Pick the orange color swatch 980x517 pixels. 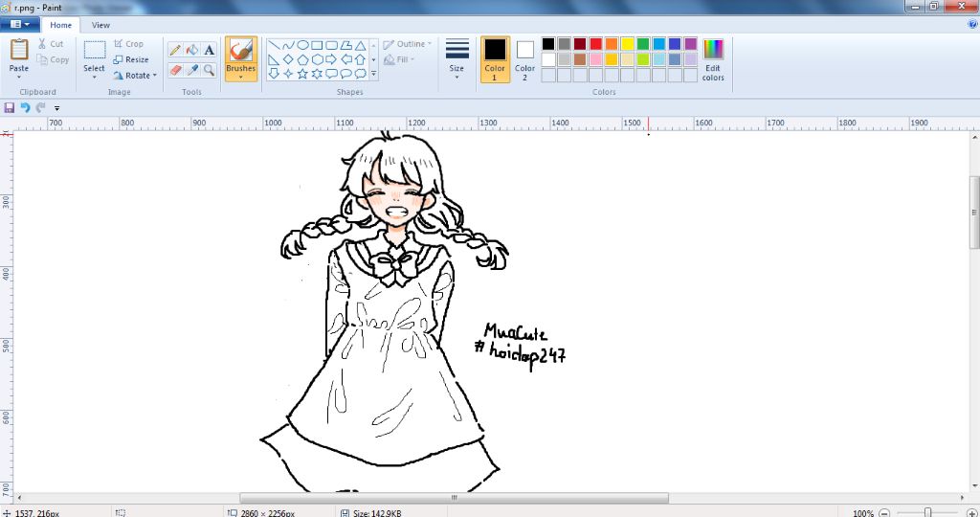(x=612, y=44)
